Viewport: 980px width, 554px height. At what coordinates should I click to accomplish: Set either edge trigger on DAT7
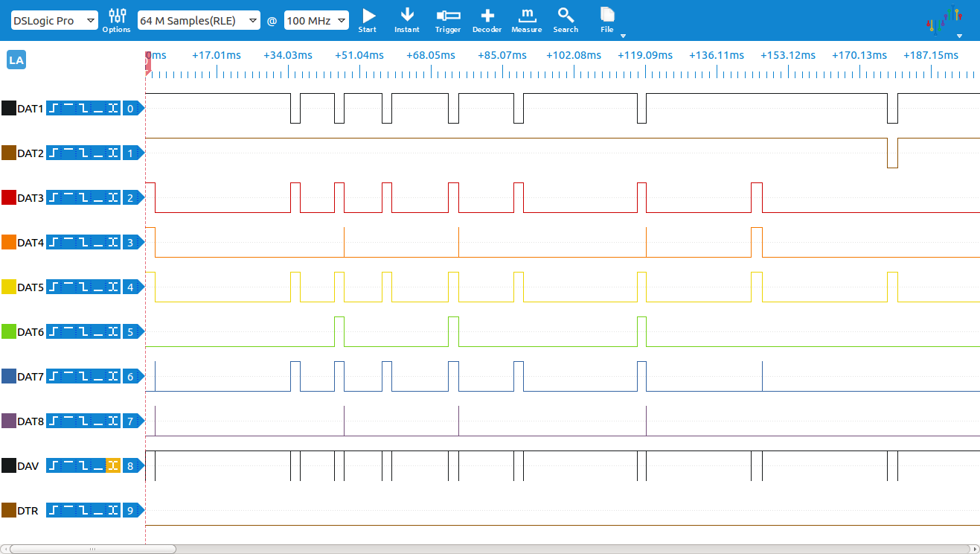[113, 377]
